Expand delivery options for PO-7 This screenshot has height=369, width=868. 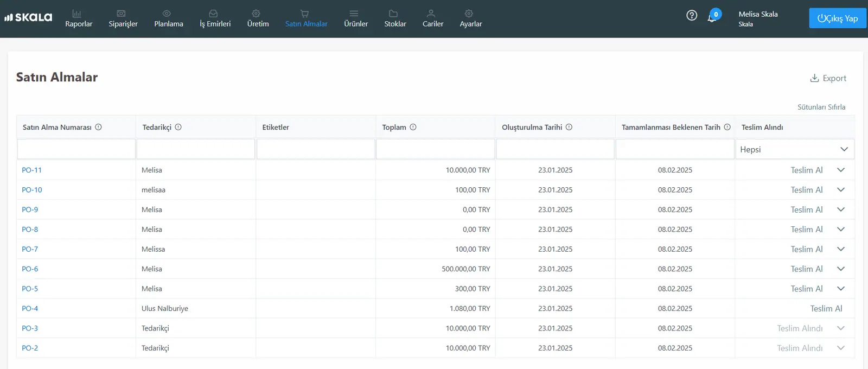[x=841, y=249]
